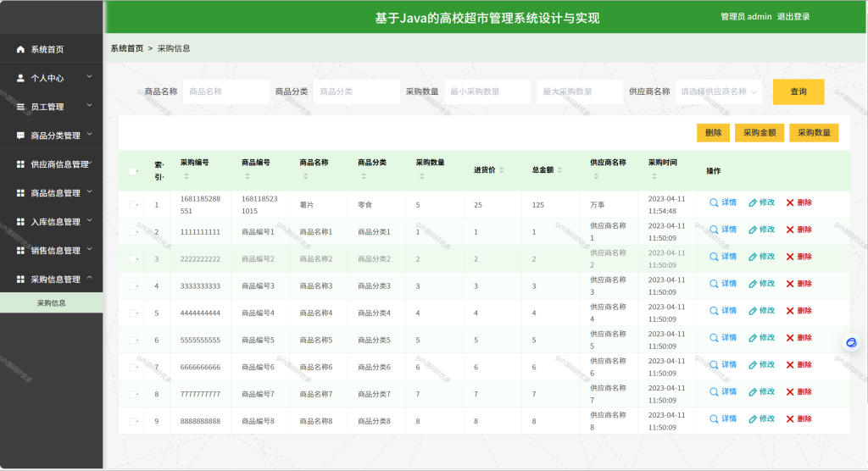Click the pencil 修改 icon for 8888888888 row
Screen dimensions: 868x471
(x=753, y=419)
